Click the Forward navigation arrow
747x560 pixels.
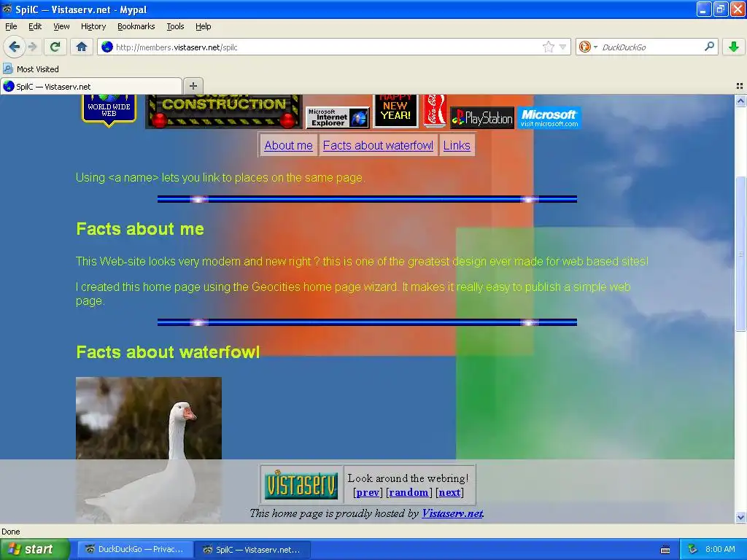pyautogui.click(x=32, y=47)
